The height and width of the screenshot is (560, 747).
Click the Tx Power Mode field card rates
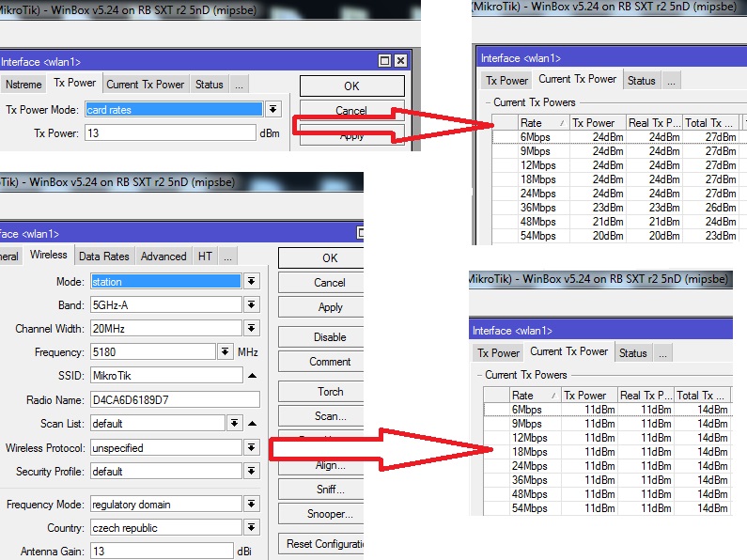[174, 110]
